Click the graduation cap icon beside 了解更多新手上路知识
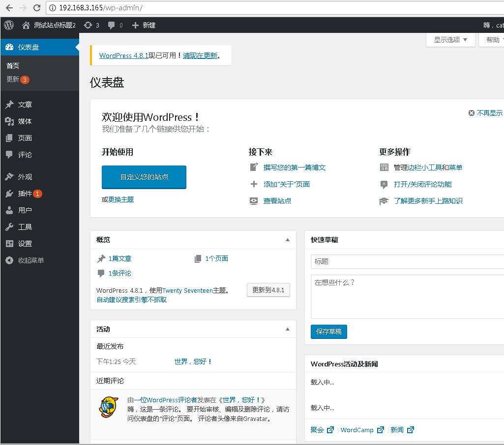The width and height of the screenshot is (504, 445). point(384,201)
